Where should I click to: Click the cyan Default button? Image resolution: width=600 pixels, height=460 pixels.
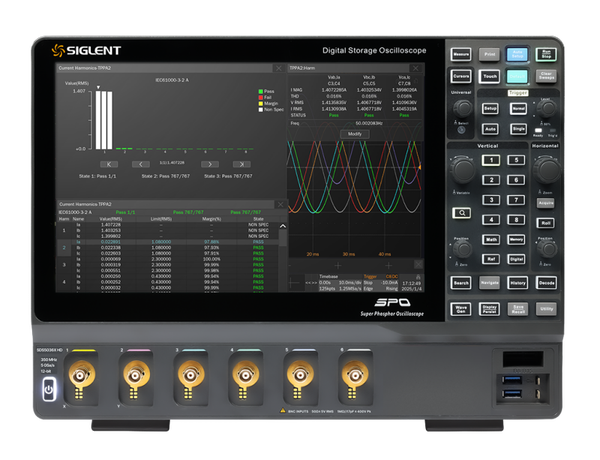point(517,76)
